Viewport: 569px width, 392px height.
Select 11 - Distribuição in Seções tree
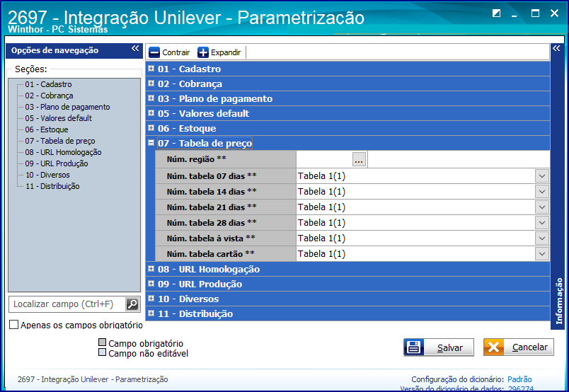[x=52, y=186]
